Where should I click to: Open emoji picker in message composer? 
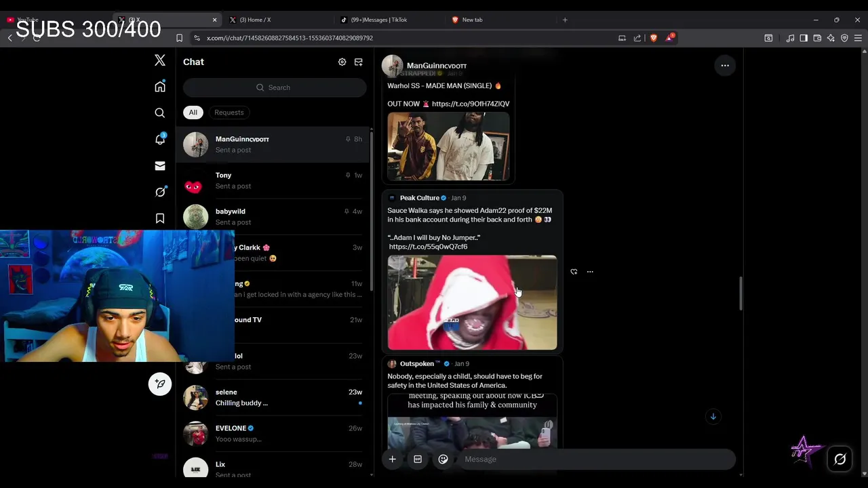click(x=443, y=459)
